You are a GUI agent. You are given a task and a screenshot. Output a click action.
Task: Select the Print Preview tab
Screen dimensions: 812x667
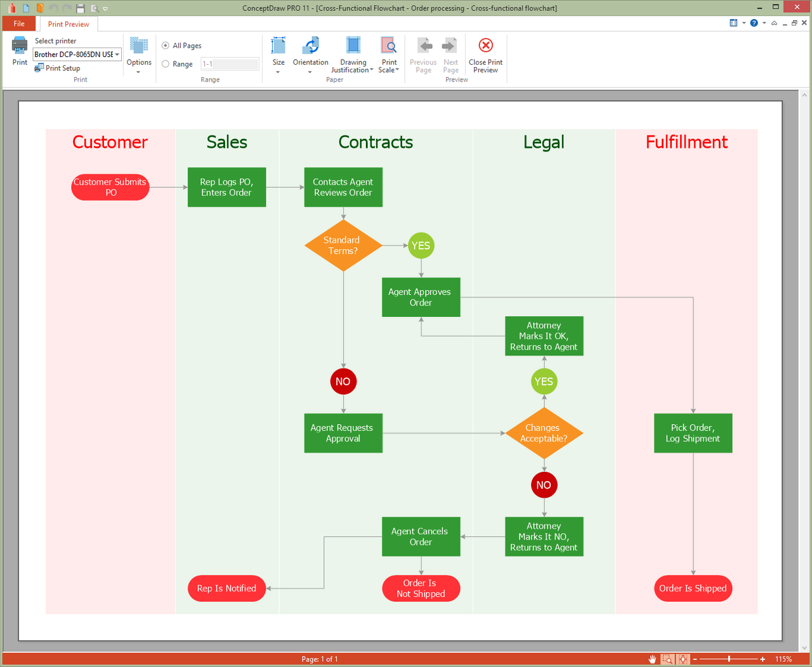tap(69, 24)
